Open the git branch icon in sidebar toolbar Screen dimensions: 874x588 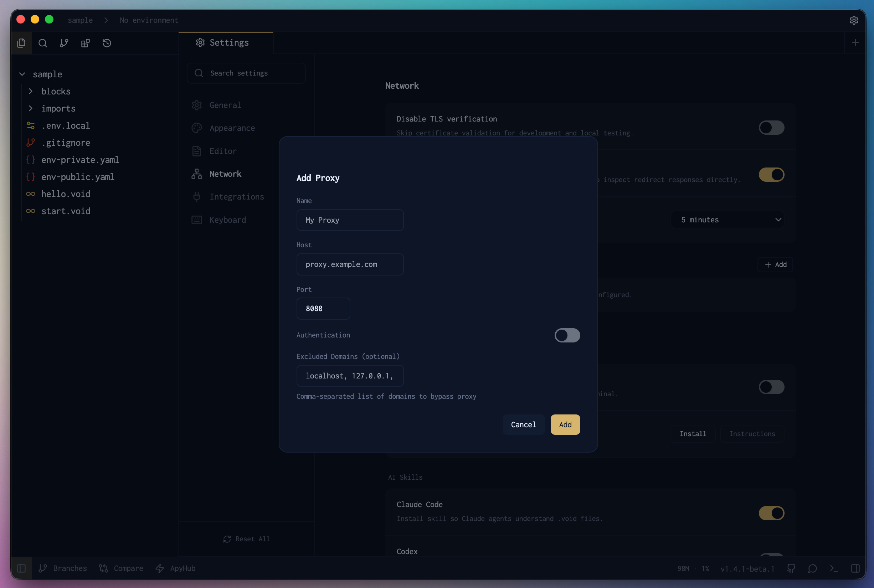pos(64,43)
